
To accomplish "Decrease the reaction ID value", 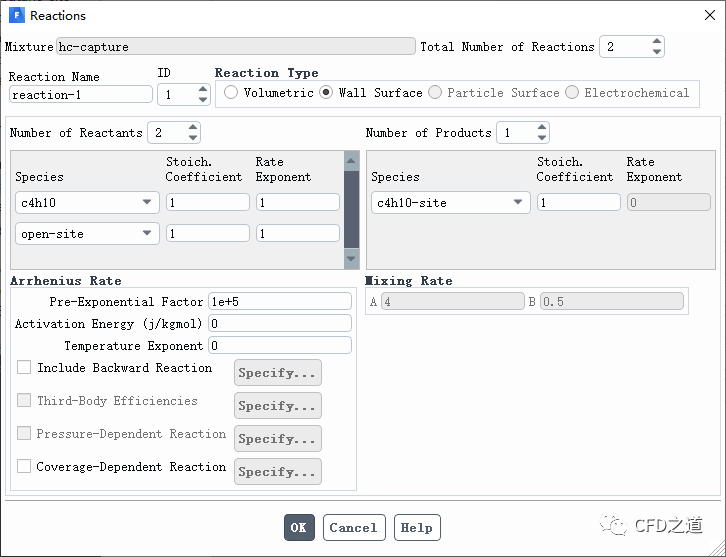I will [x=192, y=99].
